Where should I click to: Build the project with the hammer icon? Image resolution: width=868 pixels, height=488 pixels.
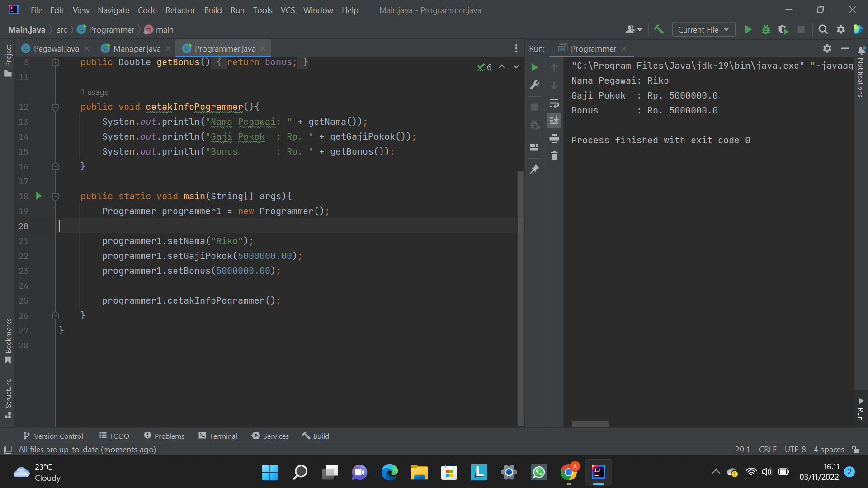click(659, 29)
